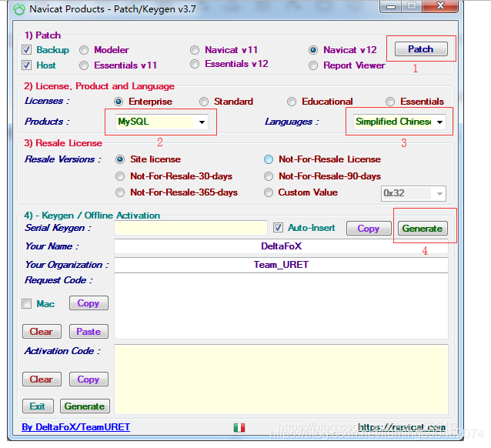Click the Paste button
This screenshot has width=491, height=448.
click(x=89, y=332)
